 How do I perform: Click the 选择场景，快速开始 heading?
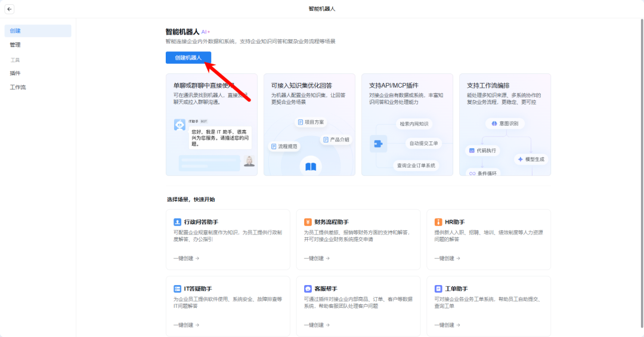point(191,199)
